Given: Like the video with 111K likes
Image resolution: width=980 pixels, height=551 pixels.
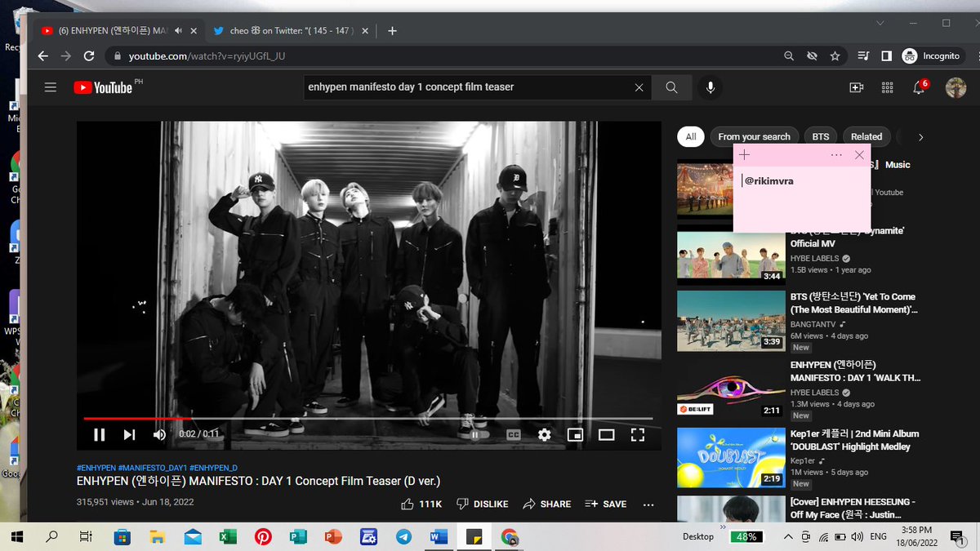Looking at the screenshot, I should (421, 504).
